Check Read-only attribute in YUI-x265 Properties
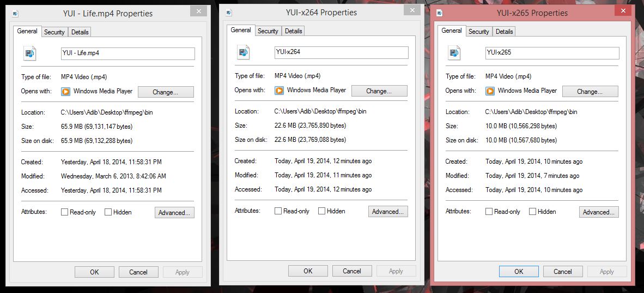The height and width of the screenshot is (293, 644). pyautogui.click(x=489, y=212)
